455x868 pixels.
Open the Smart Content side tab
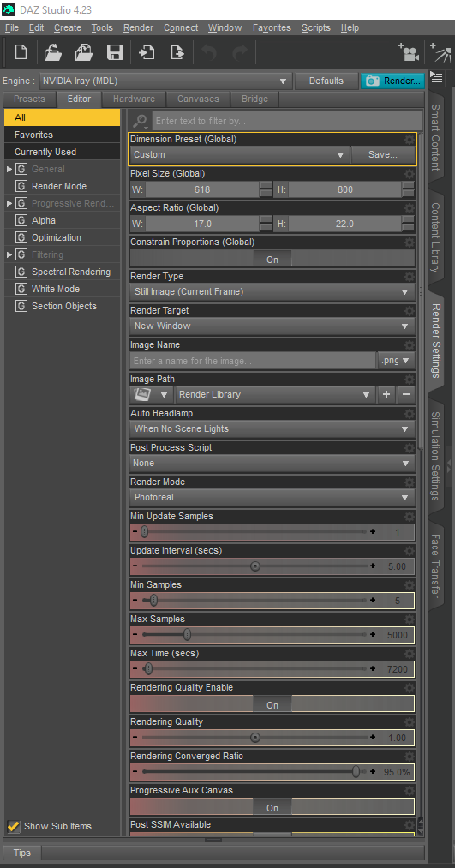point(435,137)
